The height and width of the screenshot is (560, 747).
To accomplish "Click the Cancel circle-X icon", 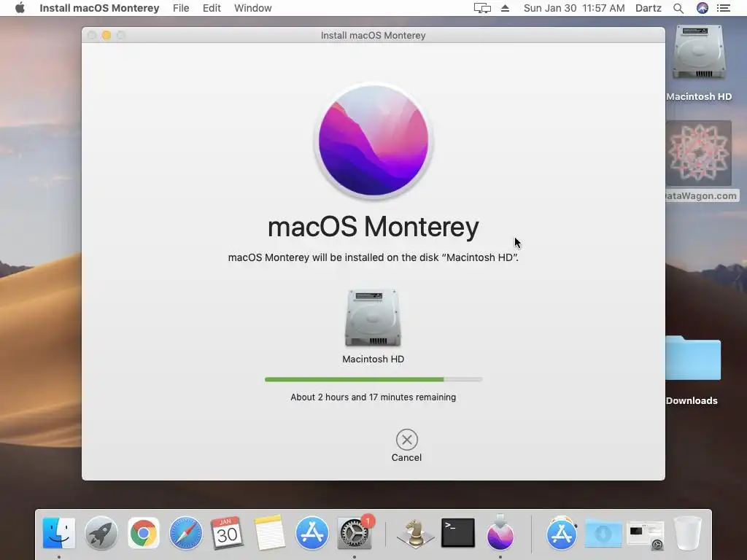I will tap(407, 440).
